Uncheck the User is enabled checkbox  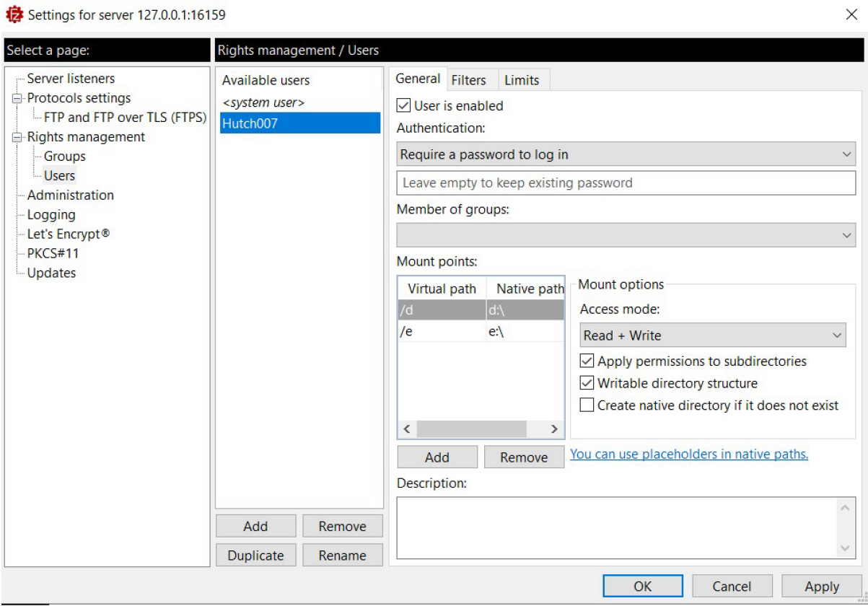[404, 106]
